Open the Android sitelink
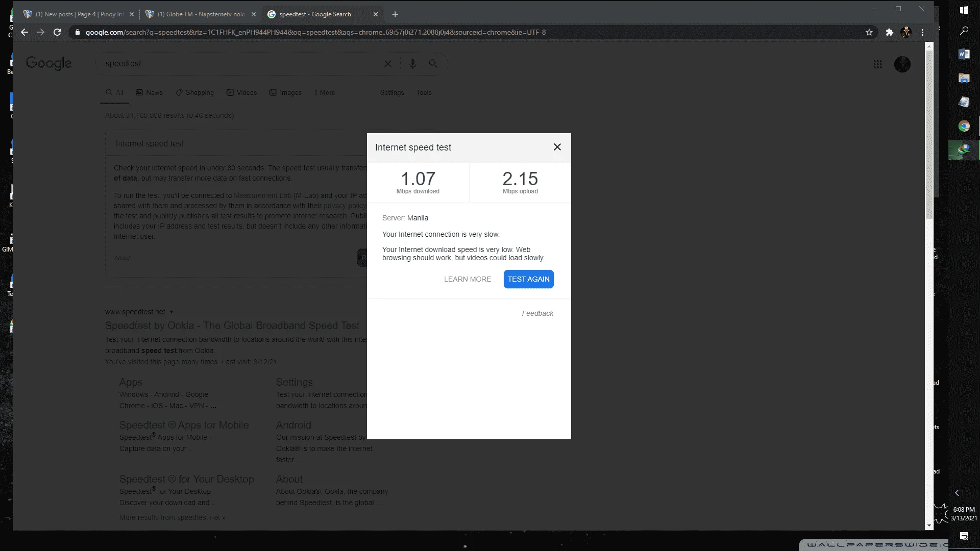 [x=293, y=425]
